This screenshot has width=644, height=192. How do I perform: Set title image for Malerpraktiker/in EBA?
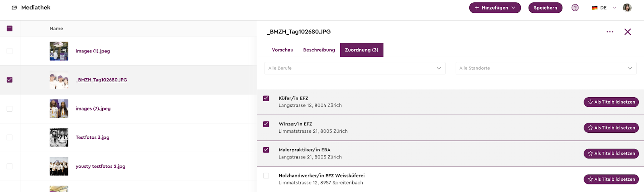click(x=611, y=154)
